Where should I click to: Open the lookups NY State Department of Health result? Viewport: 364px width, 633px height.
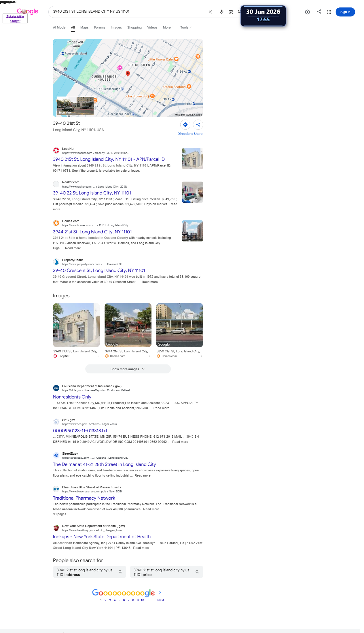click(x=102, y=537)
